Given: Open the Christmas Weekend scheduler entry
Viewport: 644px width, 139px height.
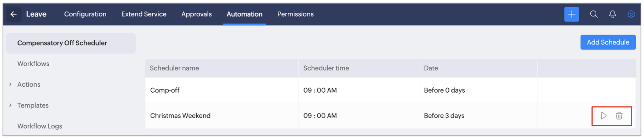Looking at the screenshot, I should 180,116.
